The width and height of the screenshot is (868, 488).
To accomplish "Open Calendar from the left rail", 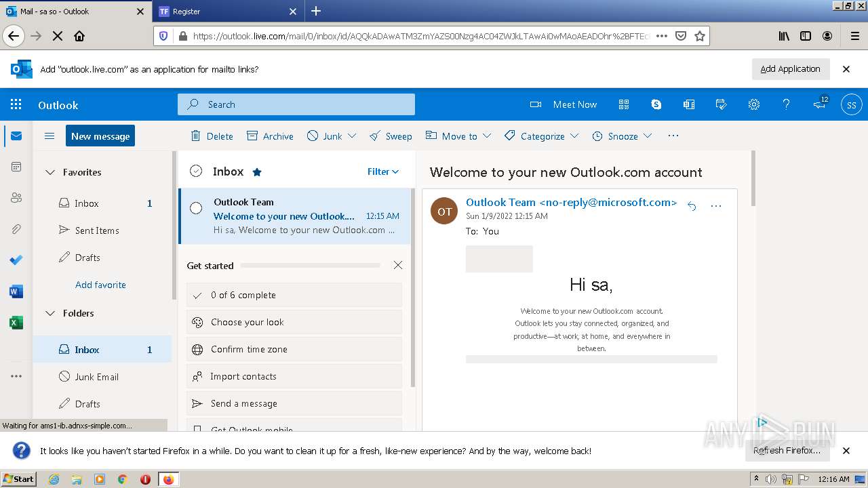I will 16,167.
